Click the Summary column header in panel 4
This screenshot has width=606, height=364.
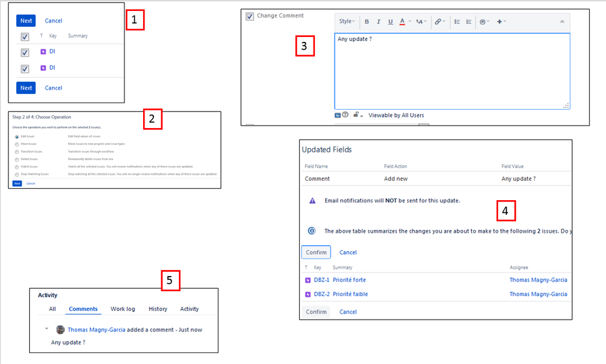[x=342, y=268]
